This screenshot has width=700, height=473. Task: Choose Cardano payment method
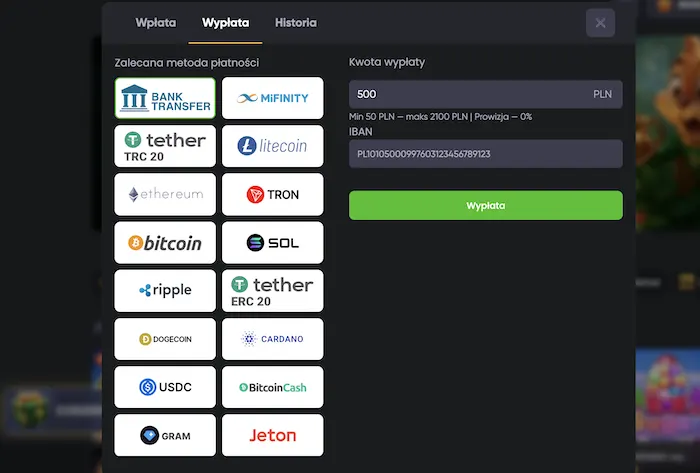[272, 339]
